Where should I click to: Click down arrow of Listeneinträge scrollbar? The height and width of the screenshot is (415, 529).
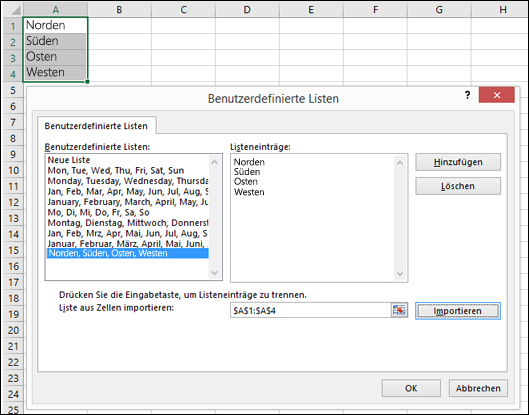point(400,274)
